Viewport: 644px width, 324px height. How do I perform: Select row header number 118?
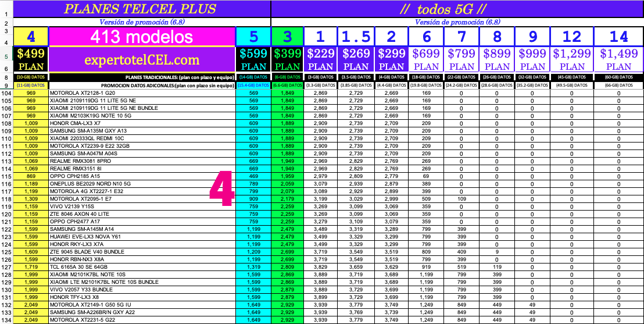click(6, 198)
